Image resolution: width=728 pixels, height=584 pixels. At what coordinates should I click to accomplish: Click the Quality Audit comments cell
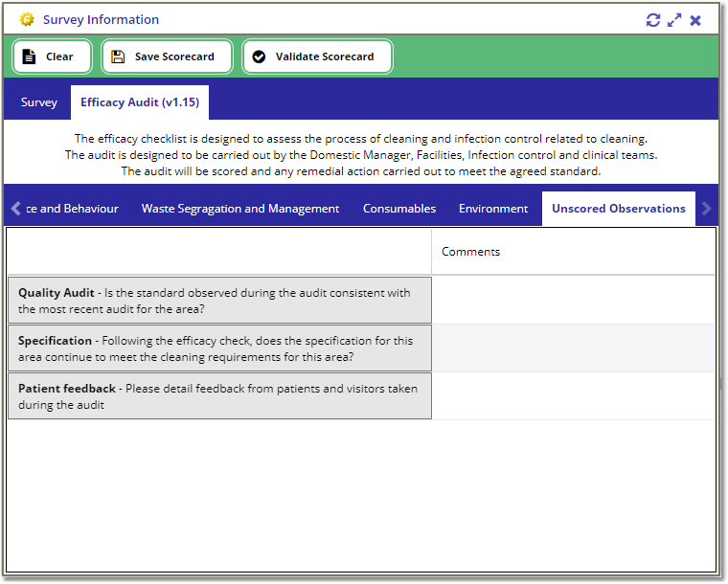[573, 300]
